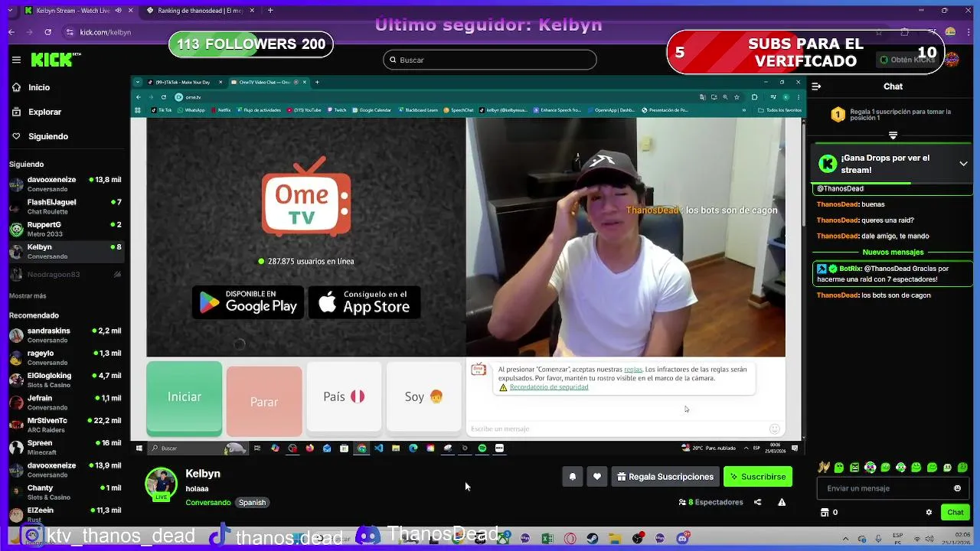Select Kelbyn in followed list

65,251
